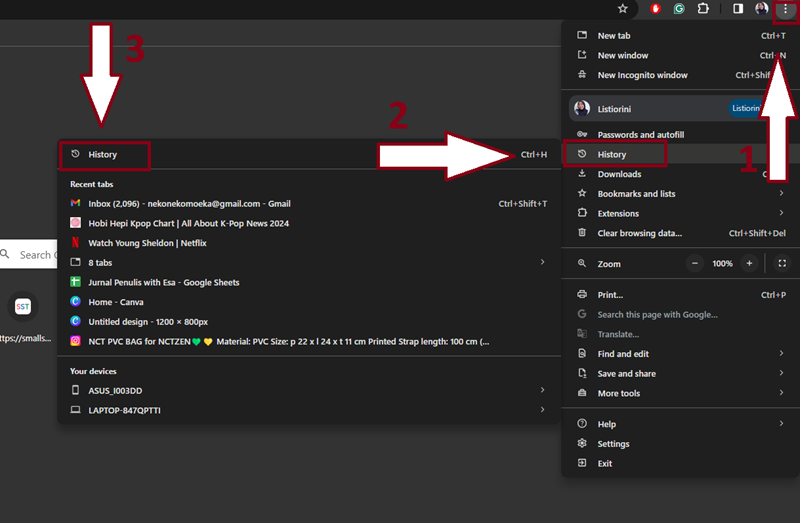Image resolution: width=800 pixels, height=523 pixels.
Task: Open Passwords and autofill
Action: tap(681, 135)
